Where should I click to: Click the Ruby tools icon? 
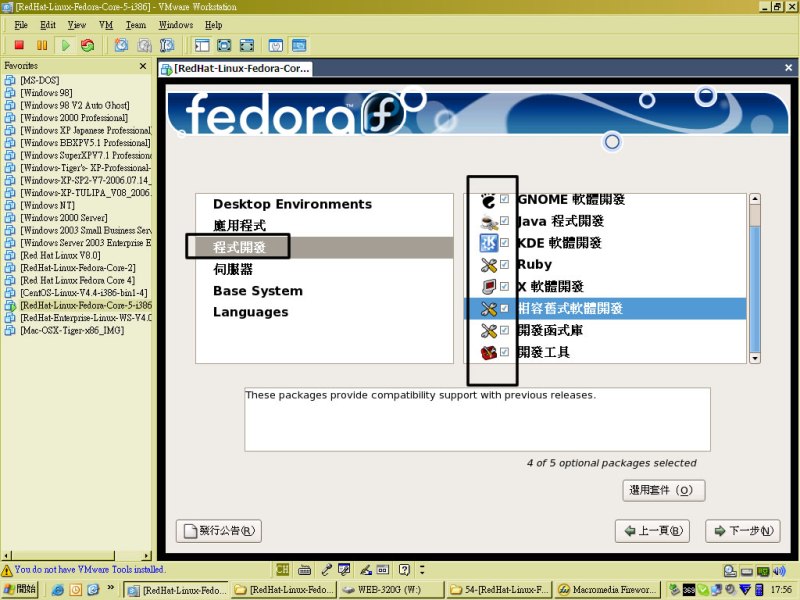488,265
